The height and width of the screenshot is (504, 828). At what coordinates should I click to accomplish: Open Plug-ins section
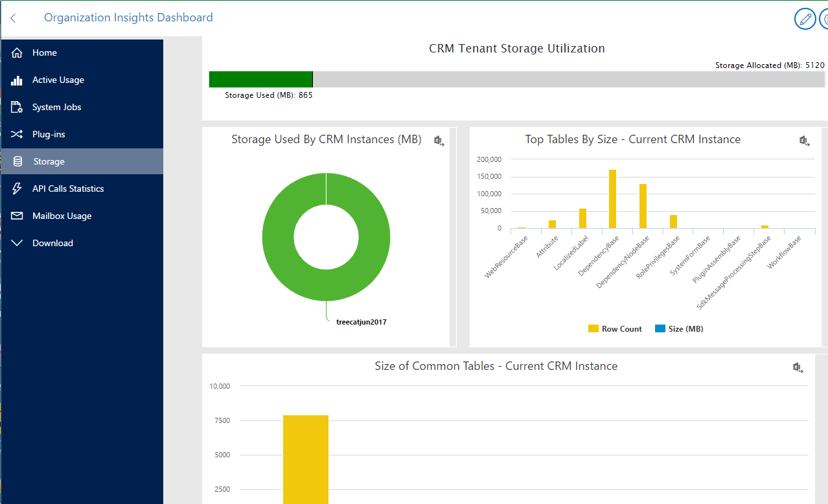click(x=82, y=134)
